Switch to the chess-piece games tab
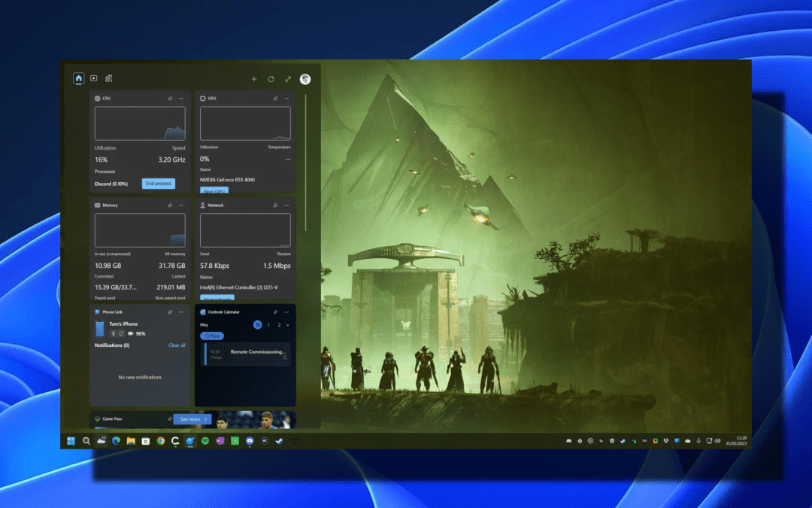The height and width of the screenshot is (508, 812). tap(109, 78)
